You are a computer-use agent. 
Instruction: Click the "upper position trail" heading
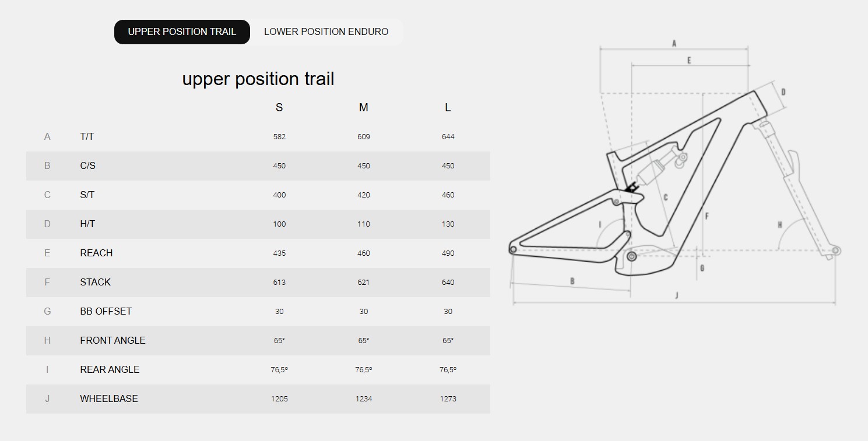pyautogui.click(x=258, y=79)
